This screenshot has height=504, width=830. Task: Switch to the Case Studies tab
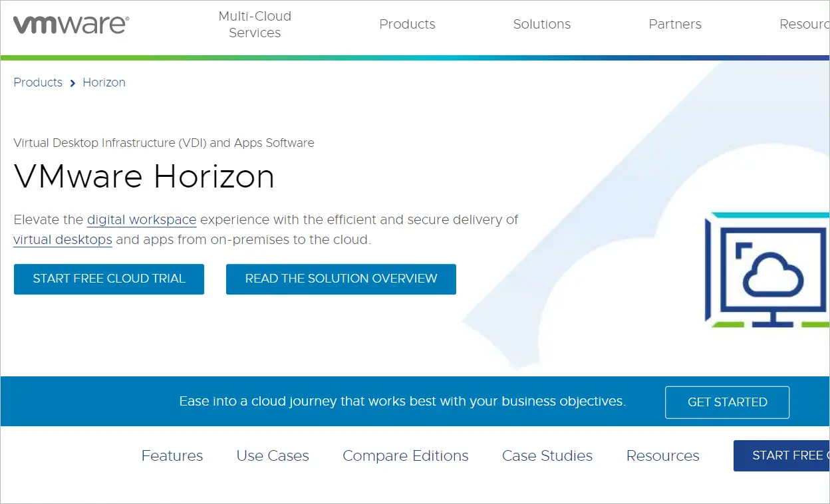(x=547, y=456)
